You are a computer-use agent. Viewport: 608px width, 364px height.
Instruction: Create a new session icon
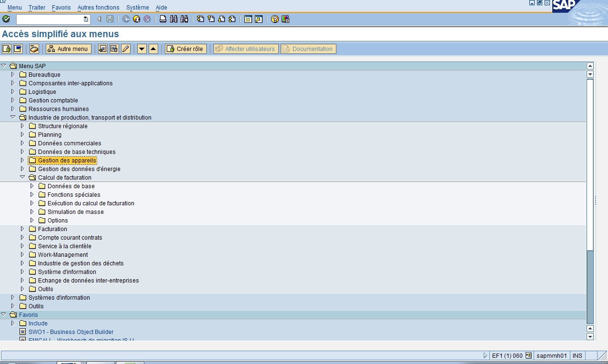248,19
